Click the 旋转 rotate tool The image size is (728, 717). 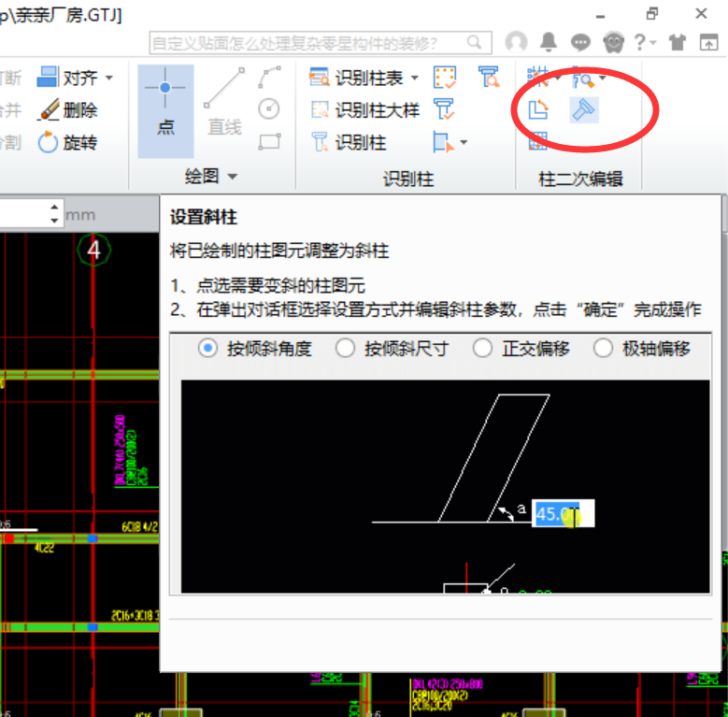coord(68,143)
